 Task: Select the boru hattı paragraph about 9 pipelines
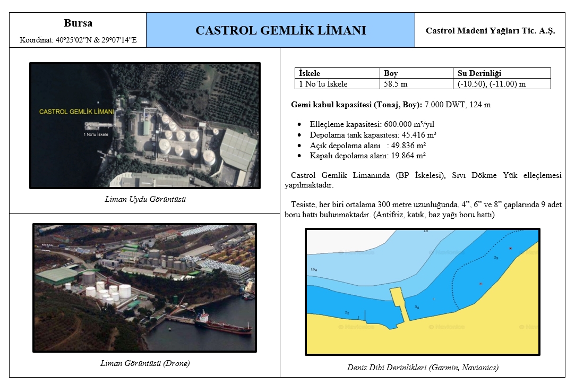pos(423,210)
